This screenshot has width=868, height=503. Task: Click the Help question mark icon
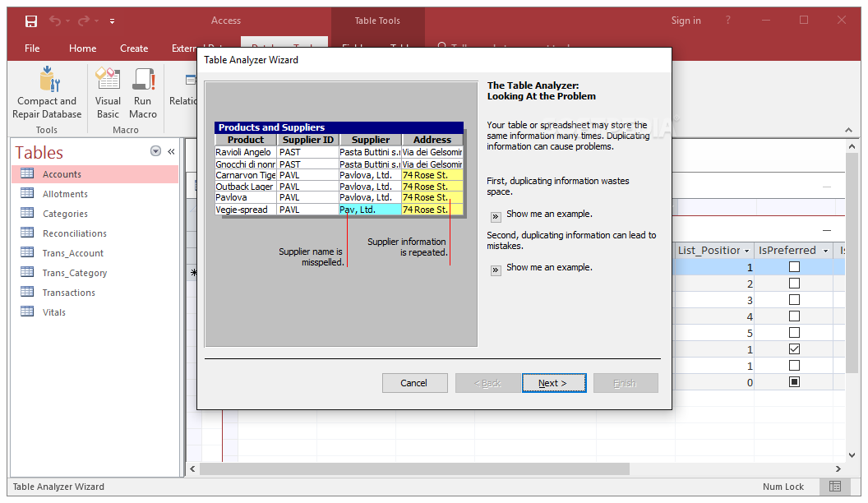[728, 20]
